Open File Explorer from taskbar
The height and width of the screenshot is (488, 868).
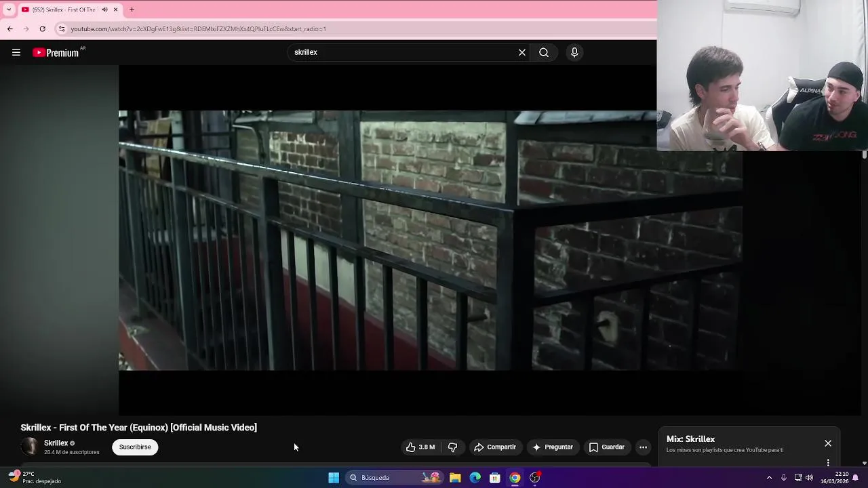click(x=455, y=478)
